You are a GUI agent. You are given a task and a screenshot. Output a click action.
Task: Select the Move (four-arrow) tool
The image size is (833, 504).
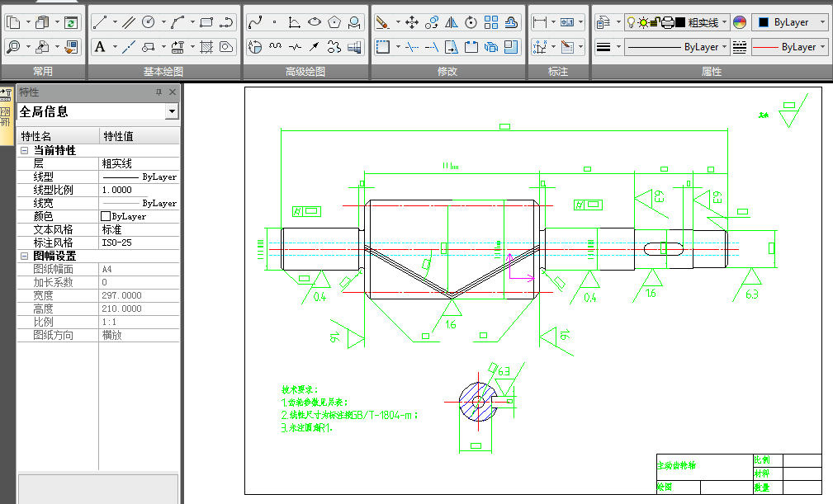click(x=412, y=22)
